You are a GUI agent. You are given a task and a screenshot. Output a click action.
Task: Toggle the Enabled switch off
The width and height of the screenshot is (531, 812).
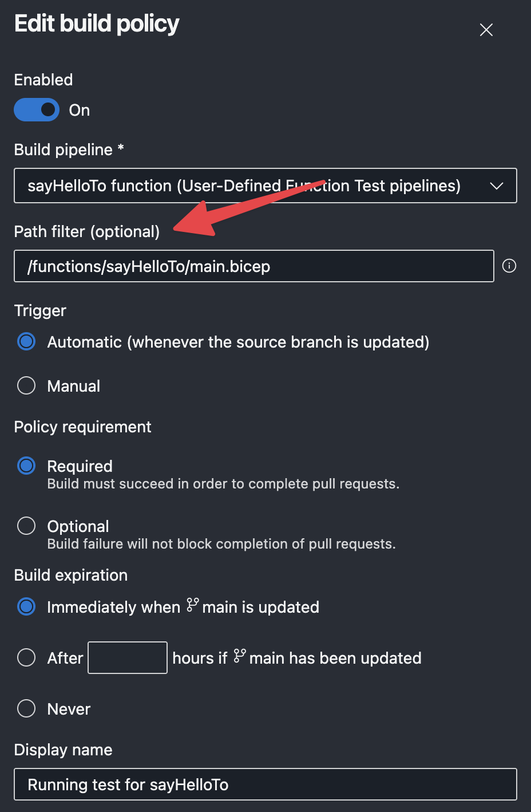37,110
